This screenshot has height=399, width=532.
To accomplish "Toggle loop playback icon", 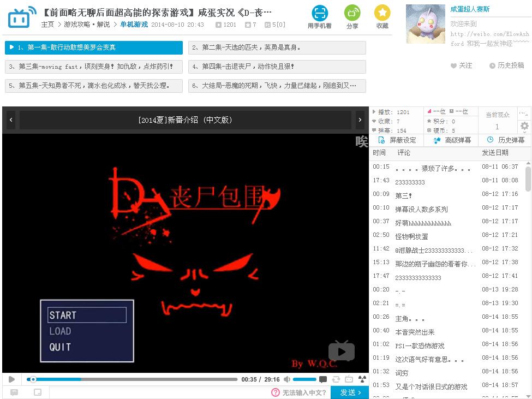I will click(336, 379).
